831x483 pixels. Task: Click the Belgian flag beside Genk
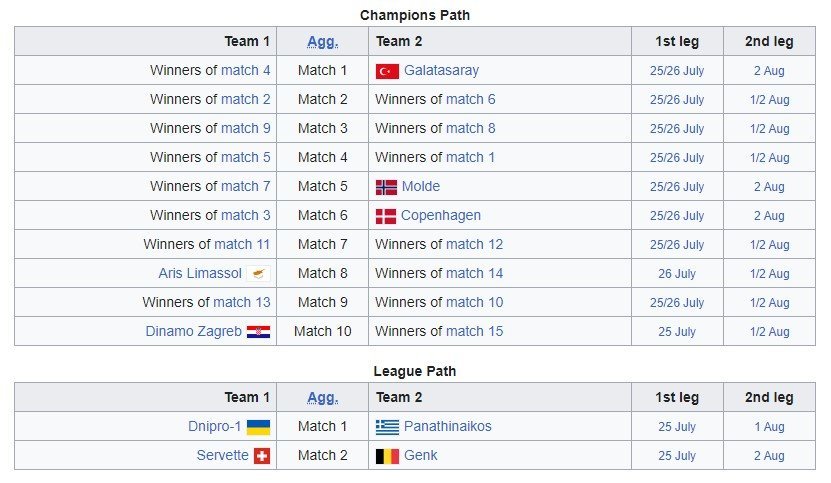tap(387, 456)
